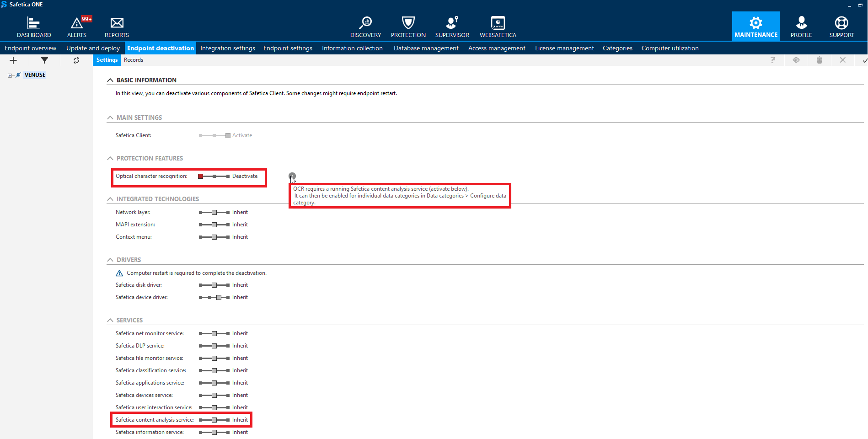Toggle Safetica net monitor service switch

point(214,333)
